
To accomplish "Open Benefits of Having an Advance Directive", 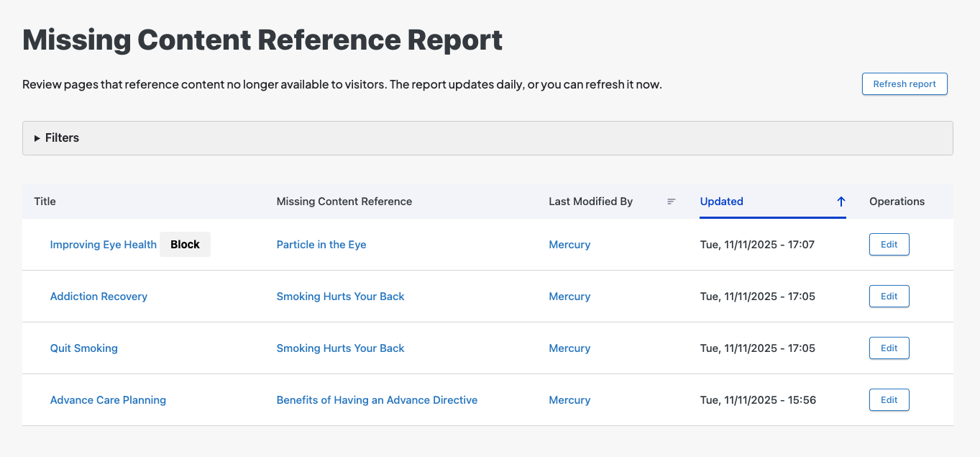I will (377, 400).
